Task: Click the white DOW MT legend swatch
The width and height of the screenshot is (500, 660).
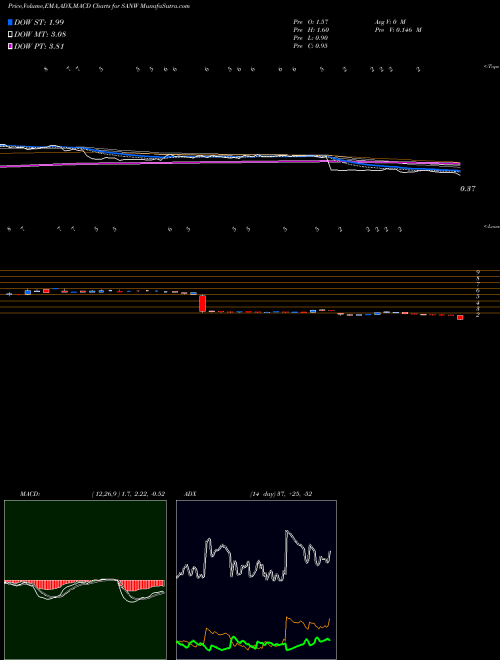Action: pyautogui.click(x=11, y=35)
